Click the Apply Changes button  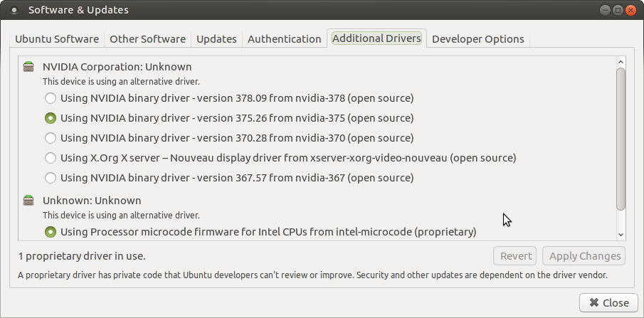tap(584, 256)
